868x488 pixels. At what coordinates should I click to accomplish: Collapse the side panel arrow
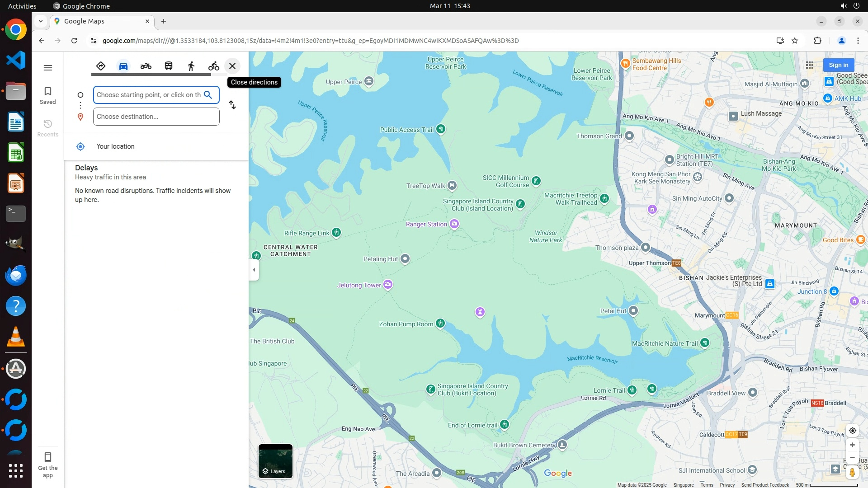click(x=254, y=270)
